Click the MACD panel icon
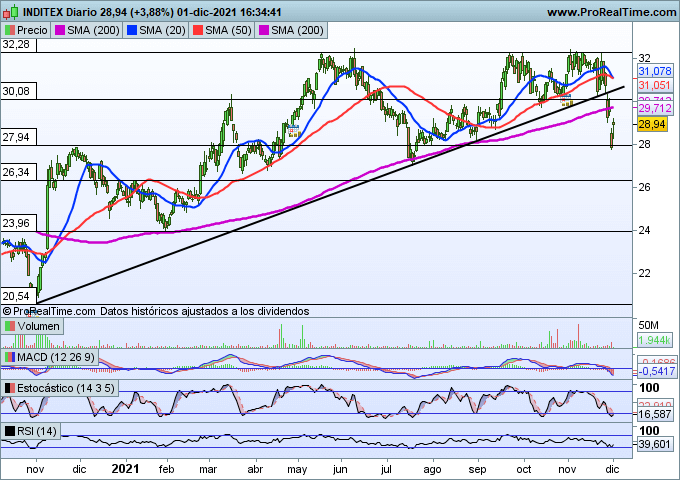 click(x=10, y=357)
